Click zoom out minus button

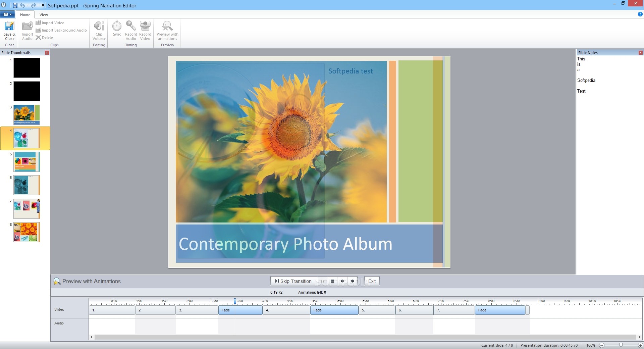(x=602, y=345)
